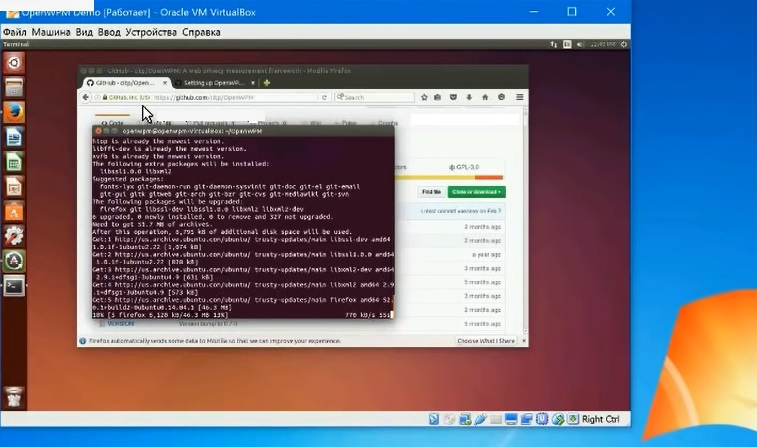The height and width of the screenshot is (447, 757).
Task: Open LibreOffice Writer from the launcher
Action: 14,137
